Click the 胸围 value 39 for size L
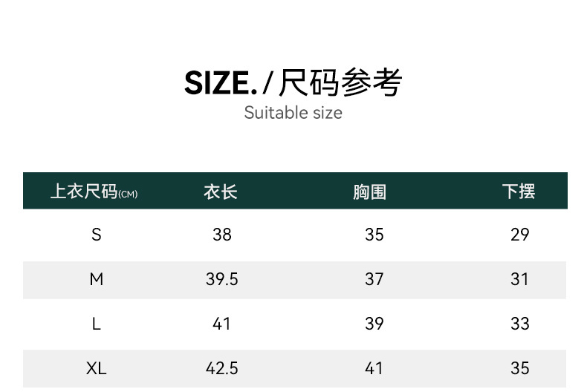The height and width of the screenshot is (392, 587). pyautogui.click(x=374, y=324)
